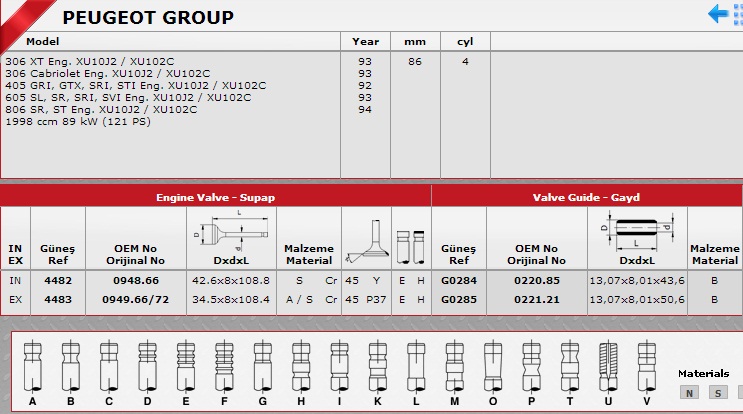Click valve guide reference G0284
Viewport: 743px width, 414px height.
pyautogui.click(x=458, y=280)
